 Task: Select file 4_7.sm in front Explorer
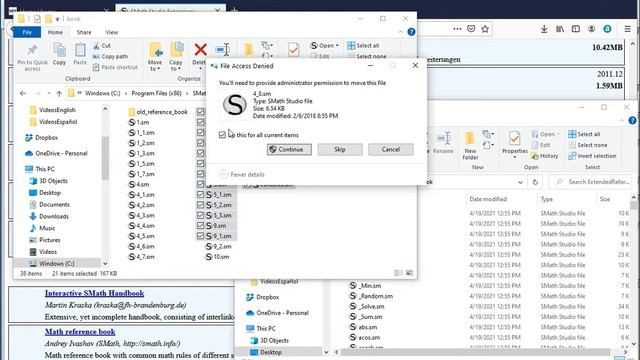pos(142,257)
